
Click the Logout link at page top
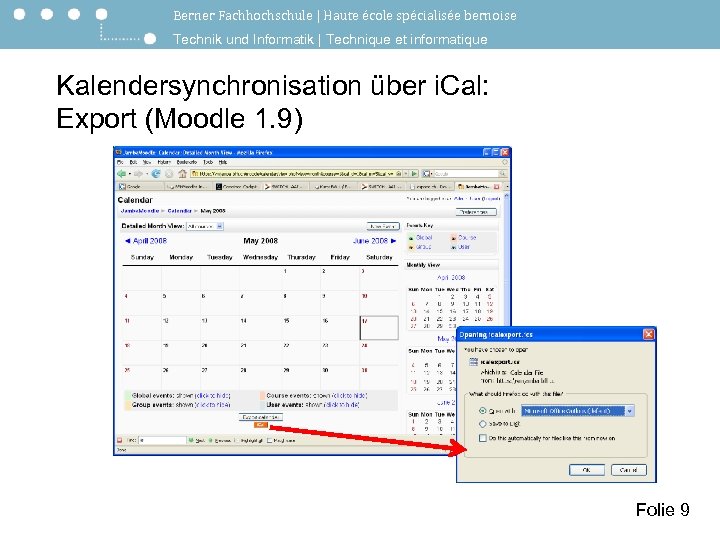tap(490, 199)
